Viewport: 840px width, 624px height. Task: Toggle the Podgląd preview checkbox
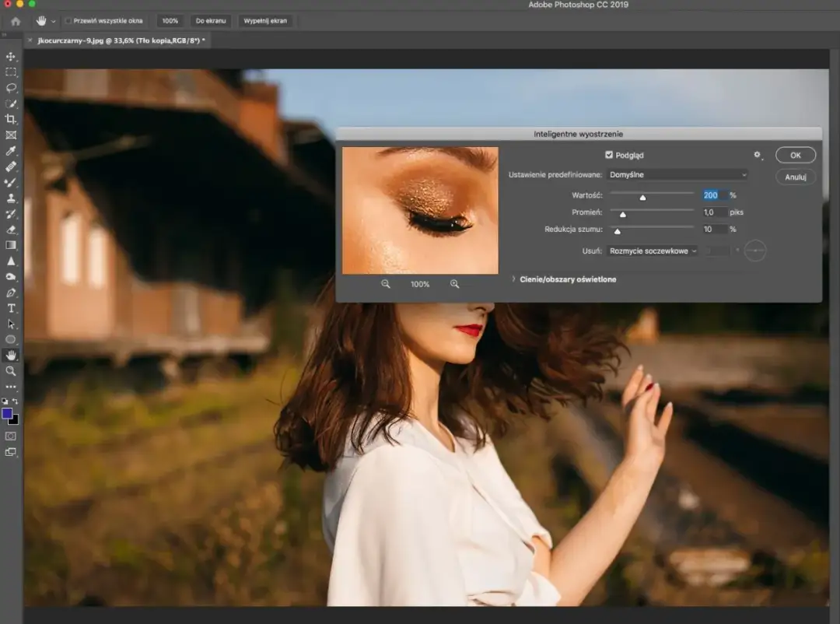(x=608, y=155)
